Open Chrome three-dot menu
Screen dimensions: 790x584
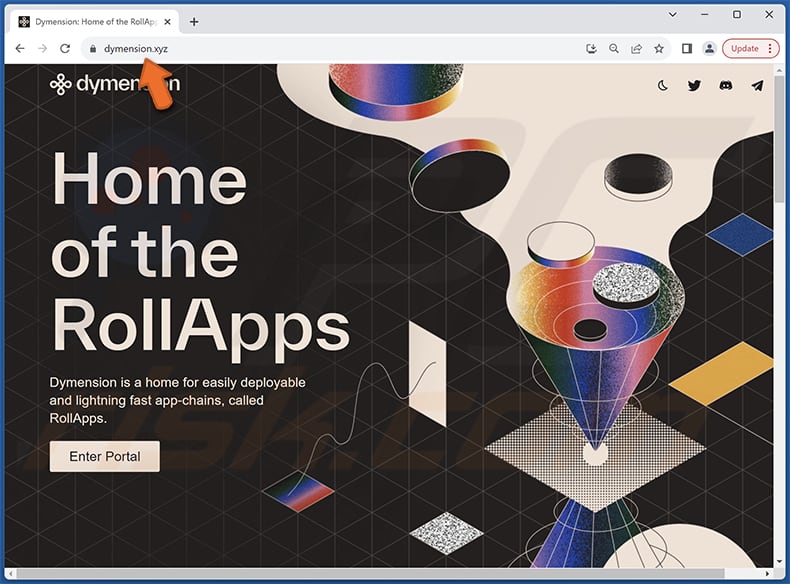tap(770, 48)
